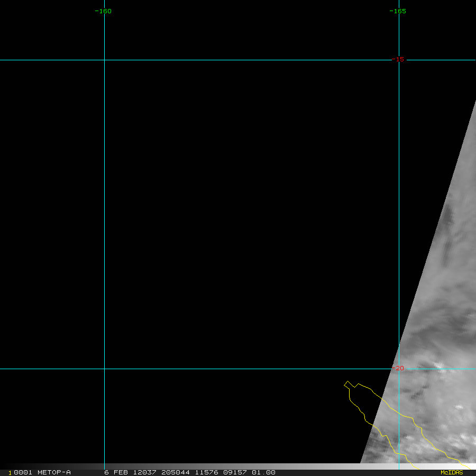Click the yellow coastline outline's northwest tip
The height and width of the screenshot is (476, 476).
(347, 382)
